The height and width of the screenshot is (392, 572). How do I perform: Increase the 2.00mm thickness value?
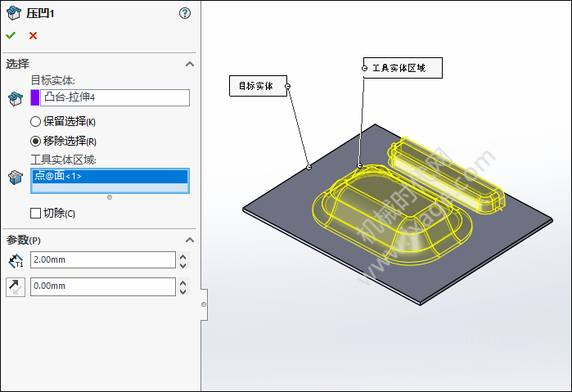183,257
